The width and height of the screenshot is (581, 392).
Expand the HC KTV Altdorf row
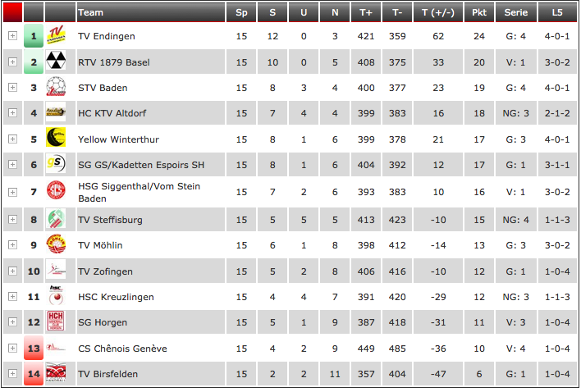click(x=12, y=112)
